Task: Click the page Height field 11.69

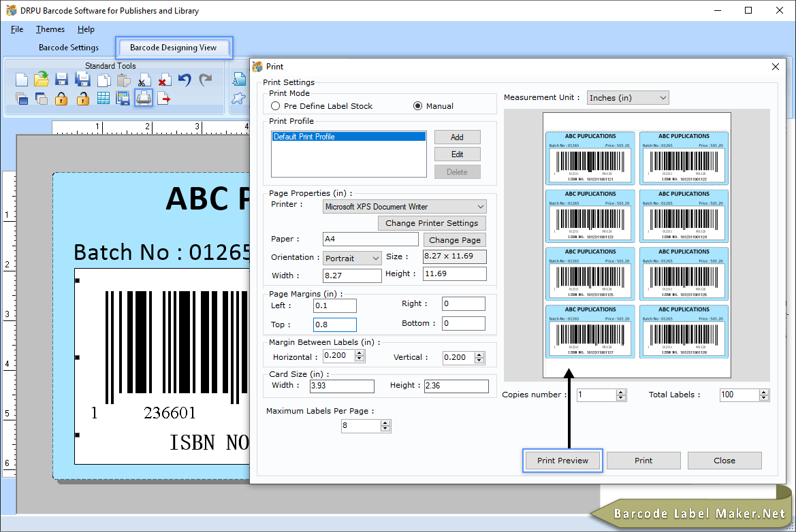Action: coord(454,274)
